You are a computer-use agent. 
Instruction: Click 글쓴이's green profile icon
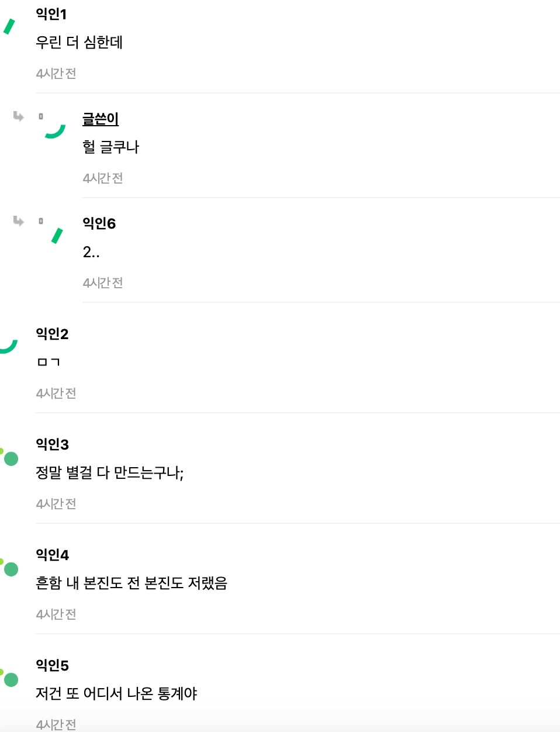point(54,130)
